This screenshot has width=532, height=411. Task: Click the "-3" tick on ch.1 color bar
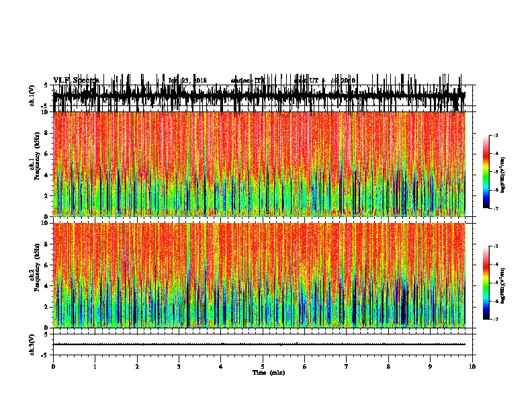495,135
